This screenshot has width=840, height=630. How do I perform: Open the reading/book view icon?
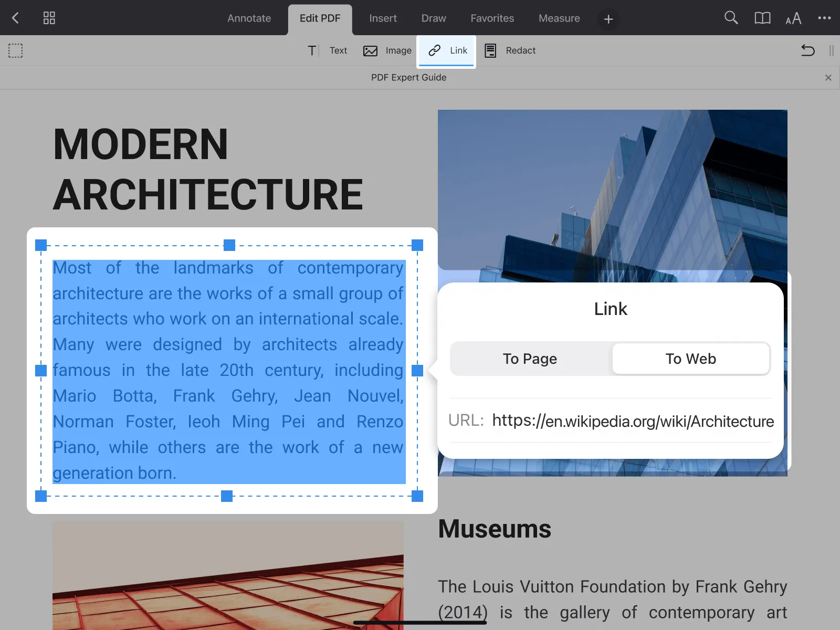762,18
